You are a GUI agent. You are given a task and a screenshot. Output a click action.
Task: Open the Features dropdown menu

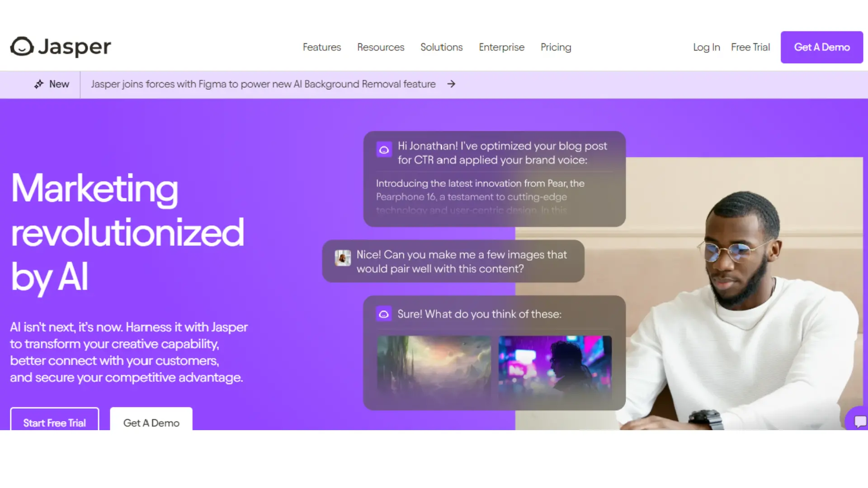coord(321,47)
